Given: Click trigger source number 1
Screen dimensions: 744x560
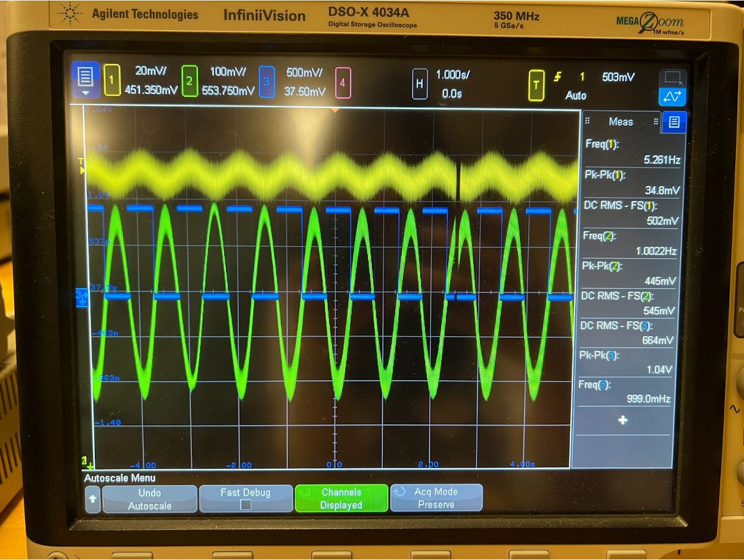Looking at the screenshot, I should tap(582, 76).
